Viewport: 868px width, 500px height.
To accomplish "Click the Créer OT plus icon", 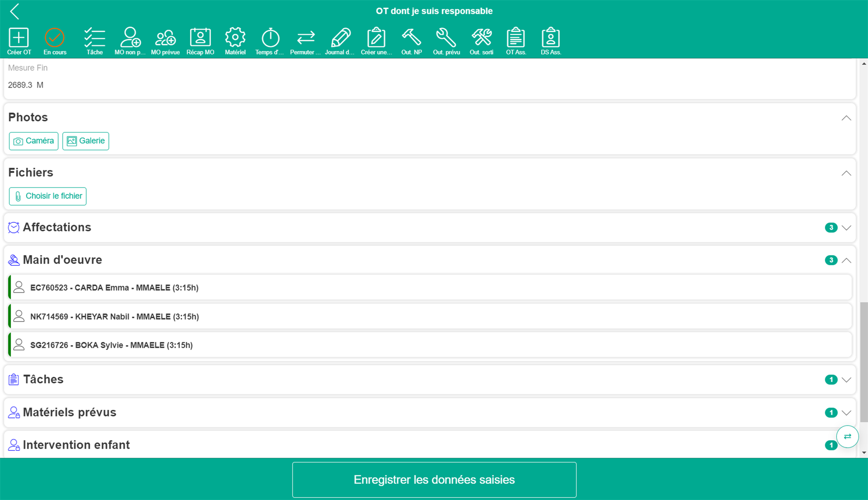I will coord(19,38).
